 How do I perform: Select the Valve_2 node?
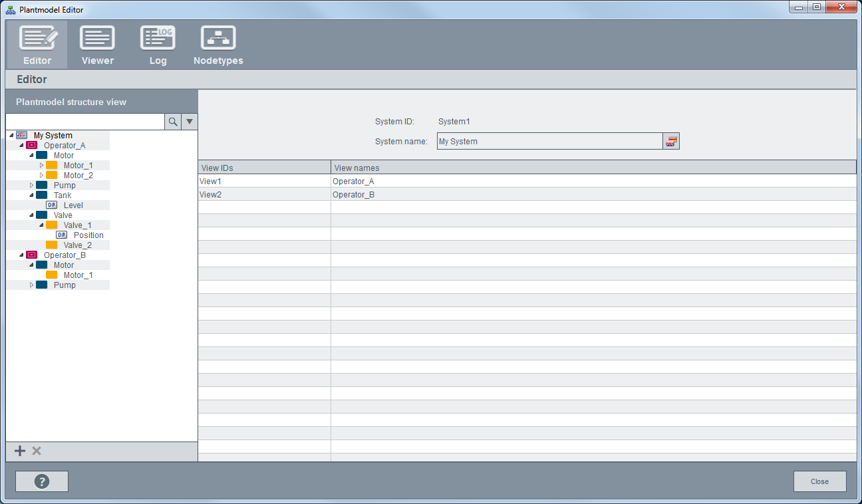[x=77, y=245]
